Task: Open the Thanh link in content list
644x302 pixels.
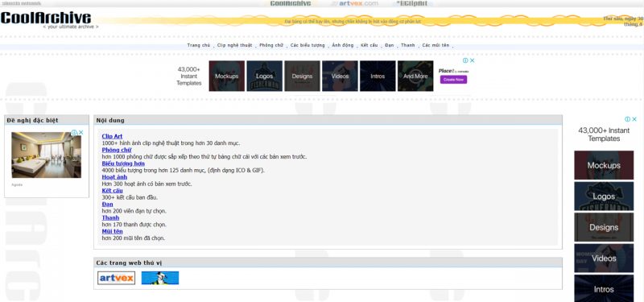Action: [x=110, y=217]
